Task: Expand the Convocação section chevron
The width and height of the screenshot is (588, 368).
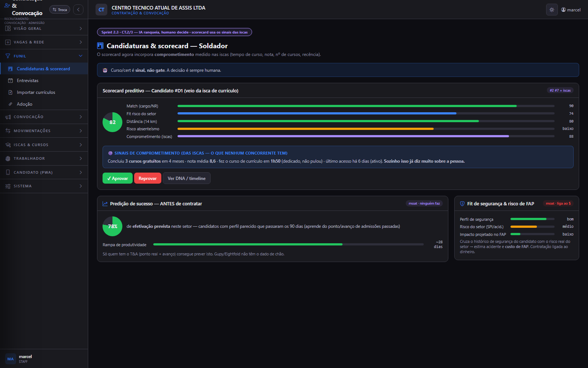Action: (x=80, y=117)
